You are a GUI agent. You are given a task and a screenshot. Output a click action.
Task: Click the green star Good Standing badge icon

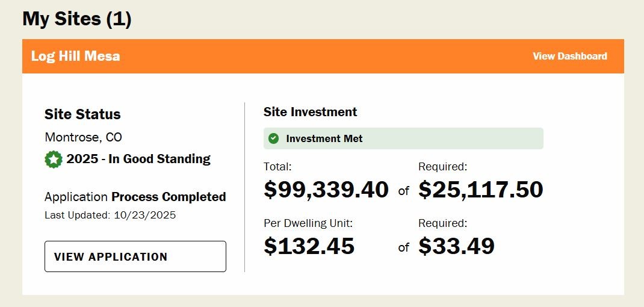coord(54,160)
